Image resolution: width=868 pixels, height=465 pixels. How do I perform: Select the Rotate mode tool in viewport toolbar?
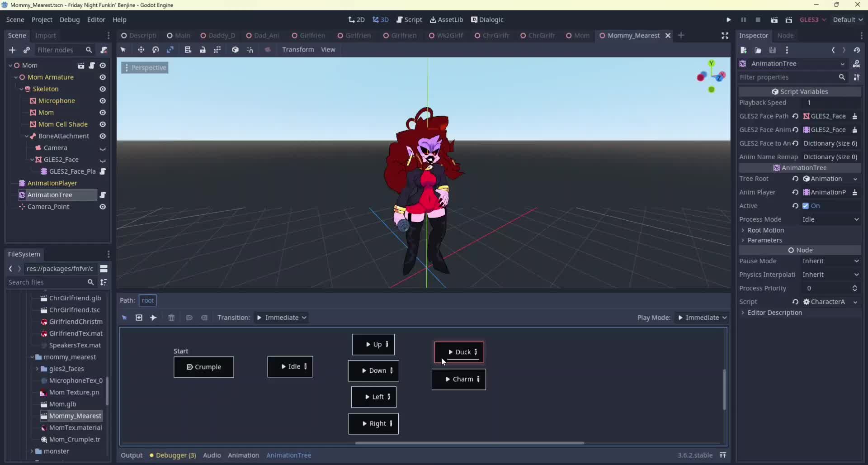tap(156, 50)
